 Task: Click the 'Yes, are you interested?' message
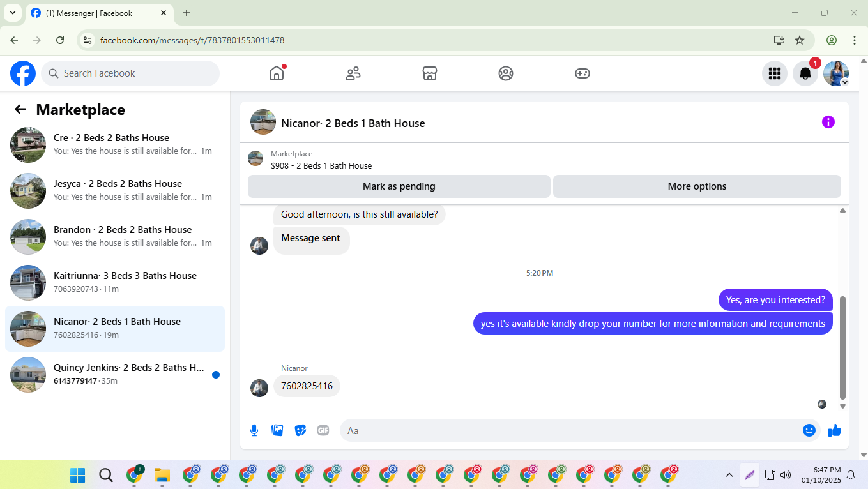click(775, 299)
